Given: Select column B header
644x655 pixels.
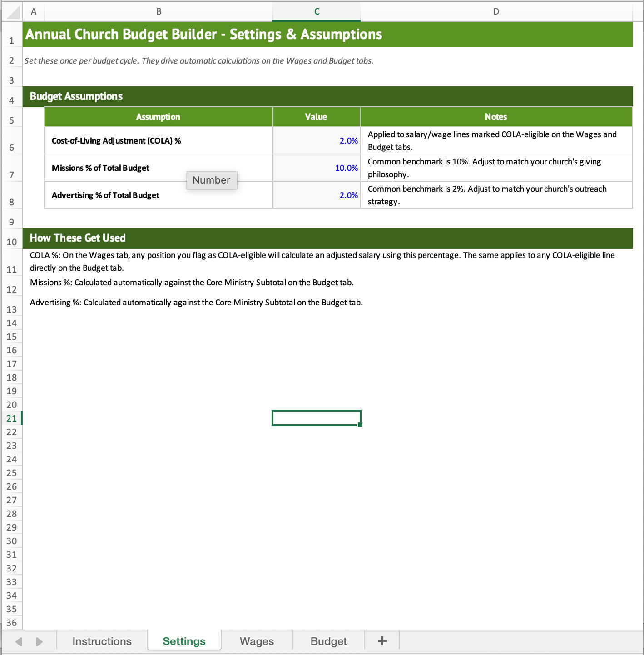Looking at the screenshot, I should click(159, 11).
